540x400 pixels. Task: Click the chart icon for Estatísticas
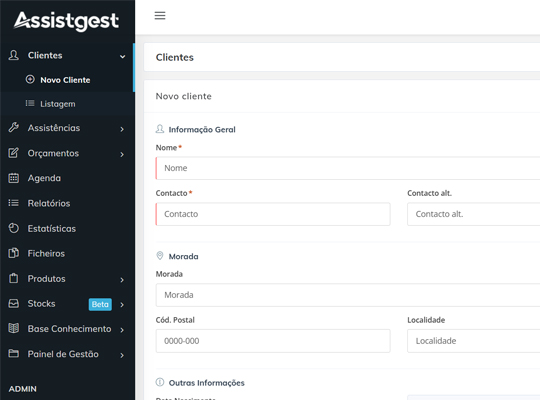tap(13, 228)
